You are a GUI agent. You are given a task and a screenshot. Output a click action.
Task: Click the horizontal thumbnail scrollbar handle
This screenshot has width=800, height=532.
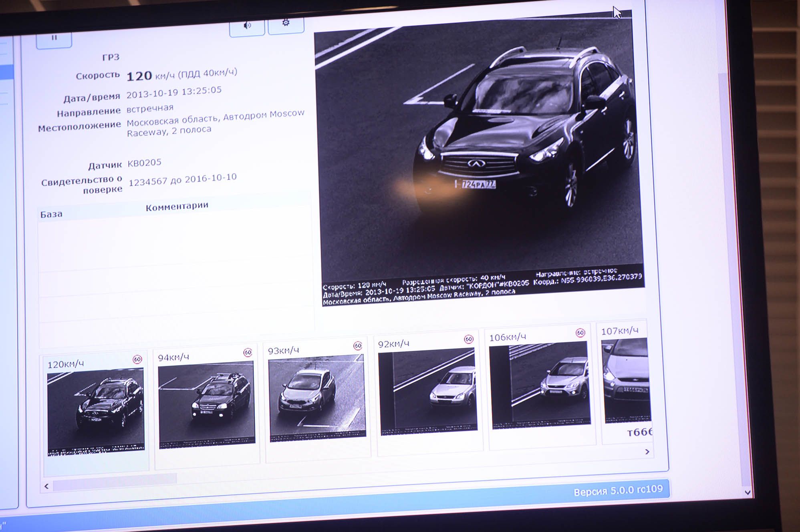pos(115,482)
